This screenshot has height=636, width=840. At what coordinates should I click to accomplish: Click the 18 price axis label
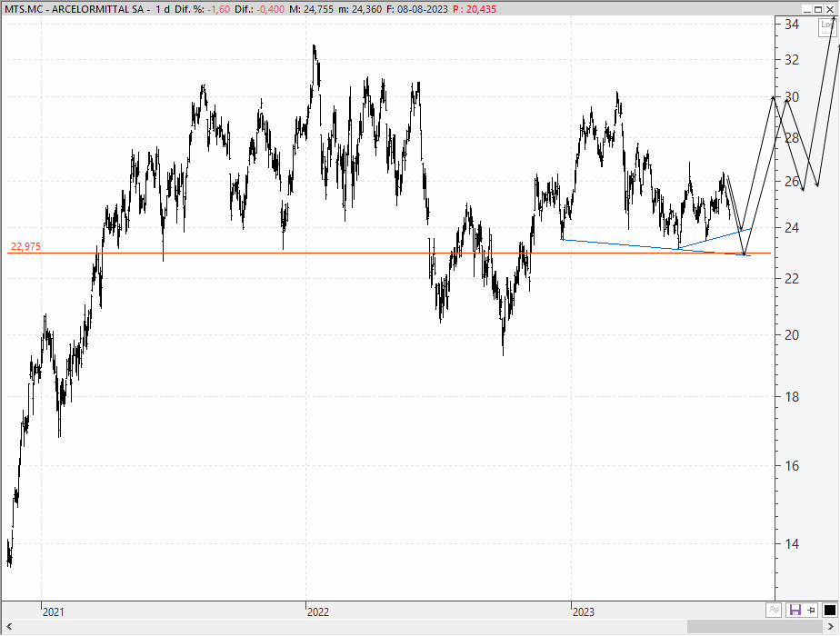coord(792,397)
